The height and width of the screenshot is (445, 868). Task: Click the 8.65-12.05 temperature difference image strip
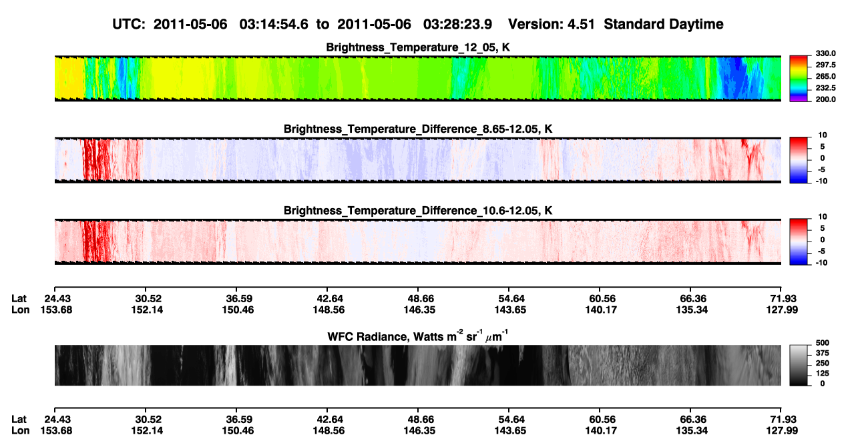coord(418,160)
